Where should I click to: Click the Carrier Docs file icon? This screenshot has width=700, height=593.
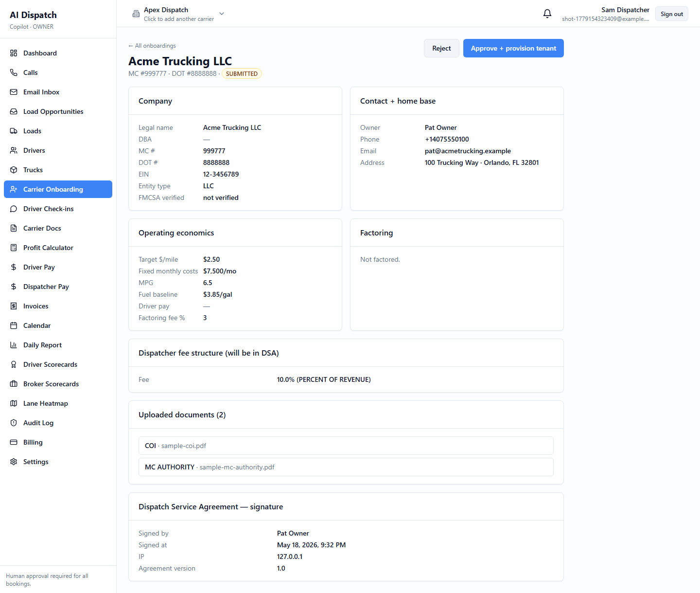14,228
